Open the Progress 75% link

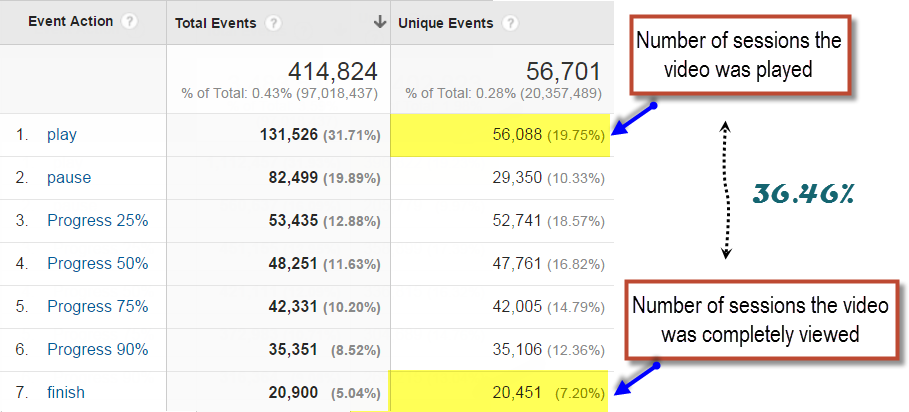point(98,307)
